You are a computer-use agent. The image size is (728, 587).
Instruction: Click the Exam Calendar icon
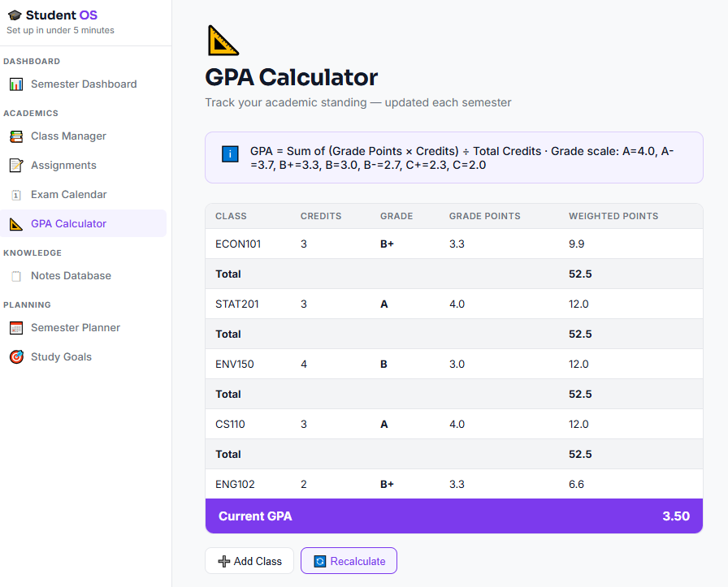[16, 194]
